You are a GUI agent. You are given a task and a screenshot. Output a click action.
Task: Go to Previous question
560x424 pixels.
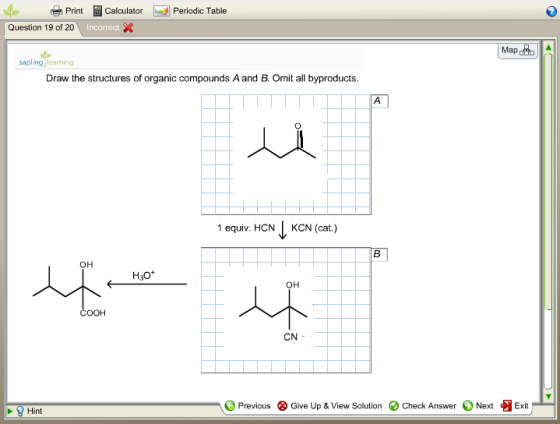tap(248, 406)
